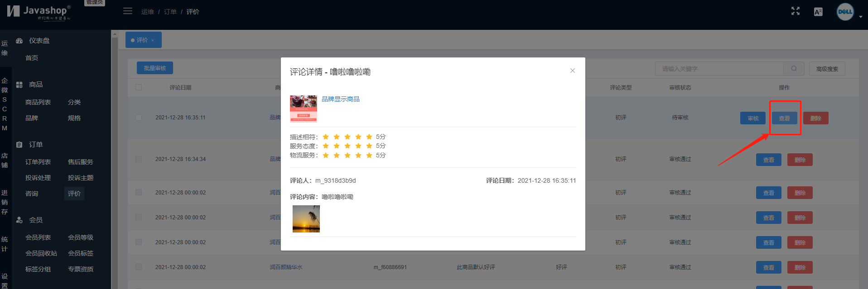Close the 评论详情 dialog
Image resolution: width=868 pixels, height=289 pixels.
[x=573, y=71]
